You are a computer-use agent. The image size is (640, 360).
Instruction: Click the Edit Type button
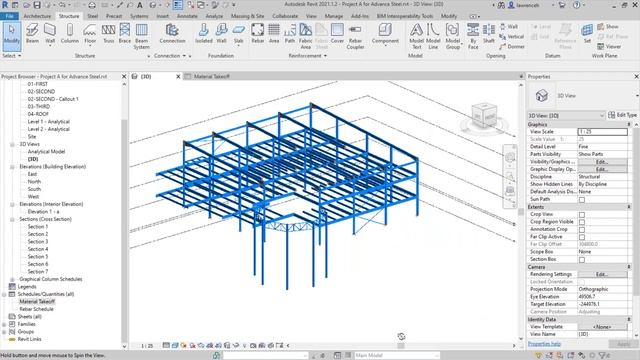click(x=622, y=115)
